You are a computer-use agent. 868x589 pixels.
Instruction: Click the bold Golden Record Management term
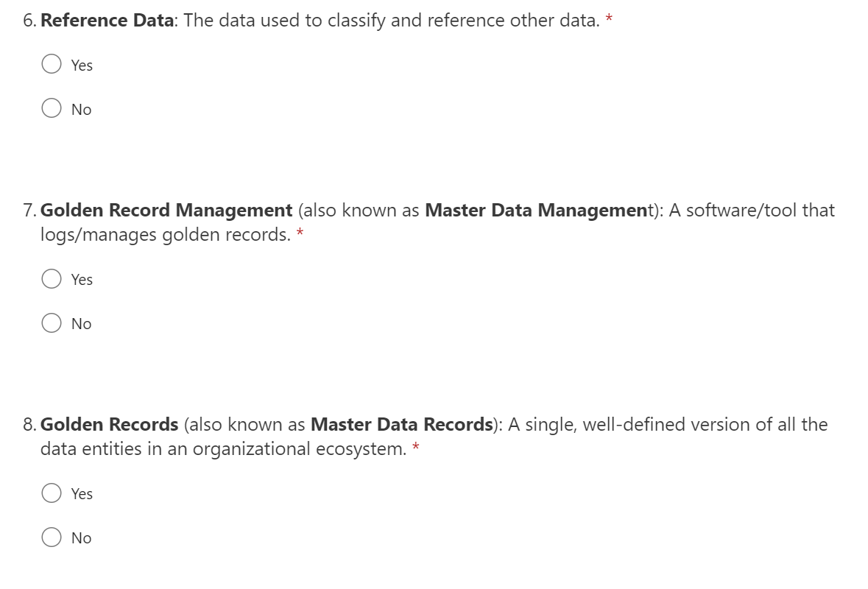(166, 211)
